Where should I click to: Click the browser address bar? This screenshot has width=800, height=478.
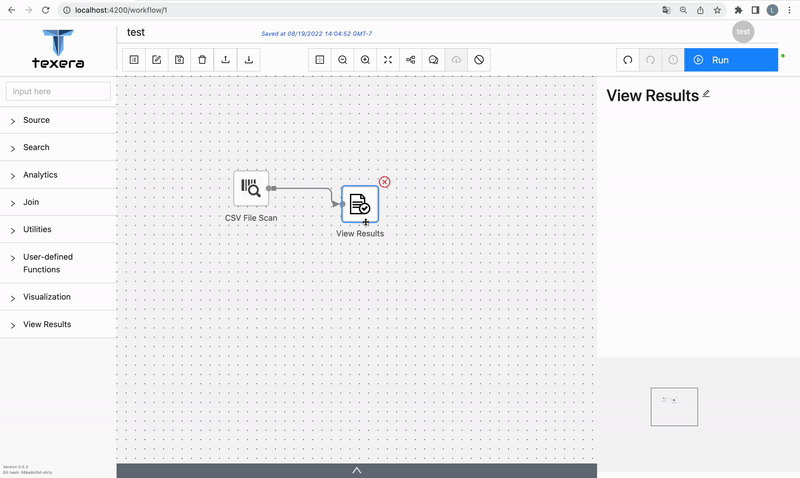(x=357, y=10)
